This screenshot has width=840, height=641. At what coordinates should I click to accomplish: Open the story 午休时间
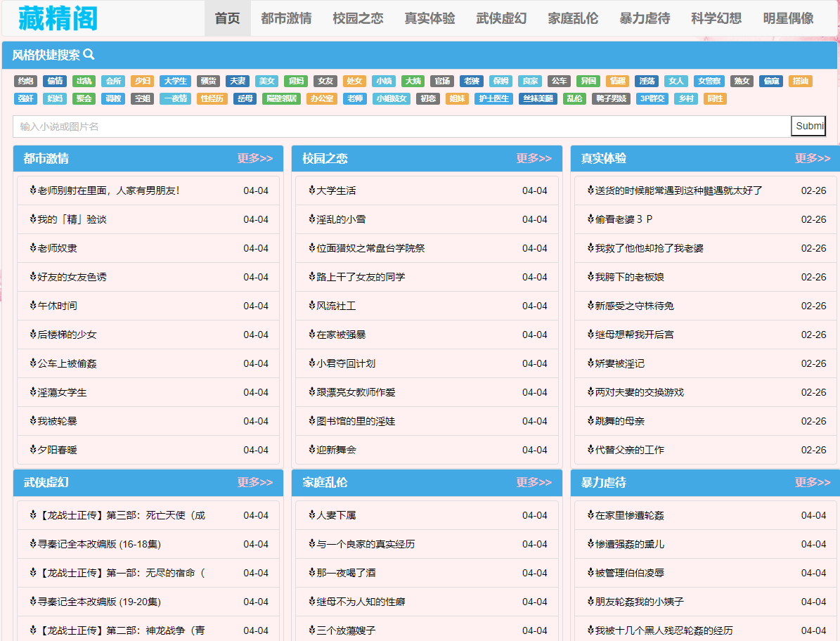58,306
